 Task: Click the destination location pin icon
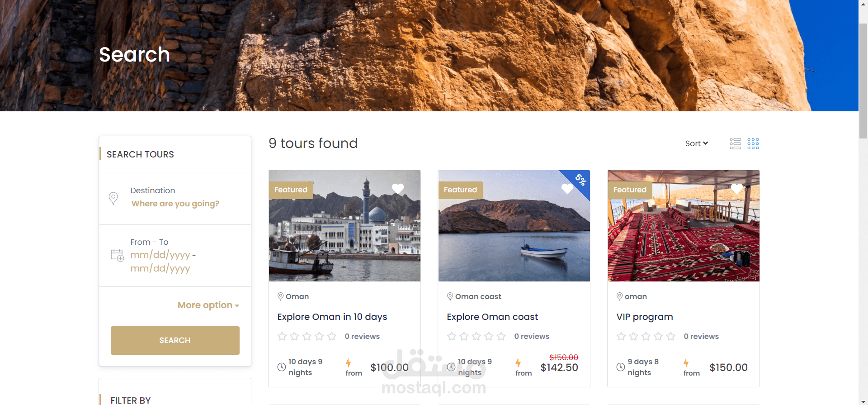[113, 198]
